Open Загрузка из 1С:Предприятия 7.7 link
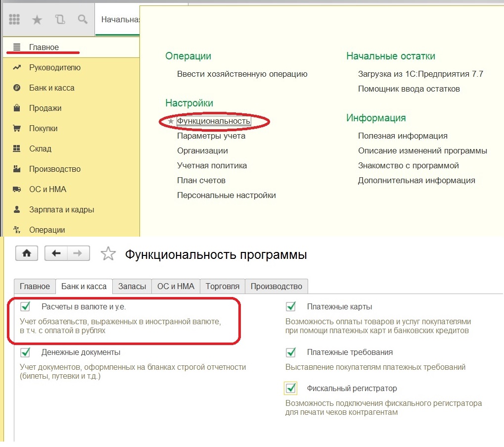The height and width of the screenshot is (447, 504). point(420,74)
